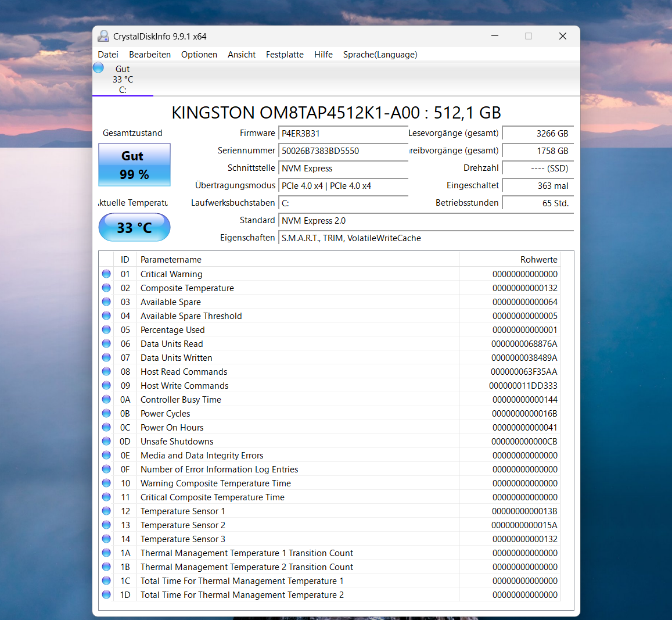Click the orb for Number of Error Information Log Entries
672x620 pixels.
coord(106,469)
